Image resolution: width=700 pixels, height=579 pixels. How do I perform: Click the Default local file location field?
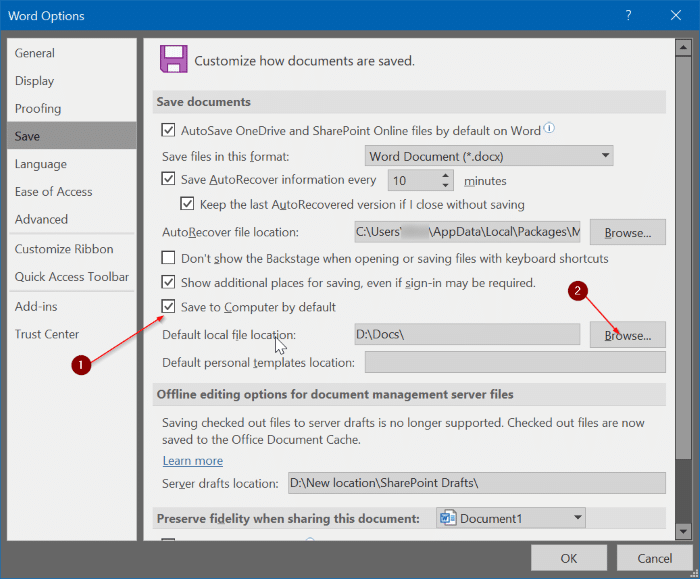[x=467, y=334]
